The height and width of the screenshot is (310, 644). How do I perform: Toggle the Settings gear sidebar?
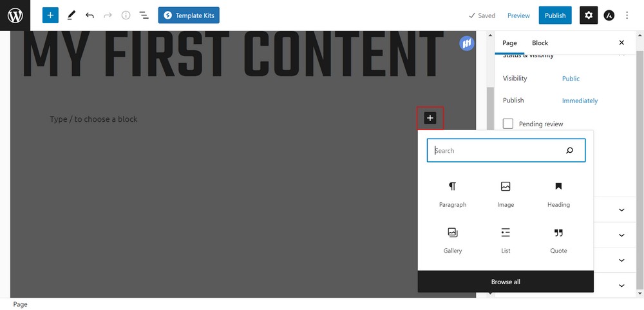[x=589, y=15]
